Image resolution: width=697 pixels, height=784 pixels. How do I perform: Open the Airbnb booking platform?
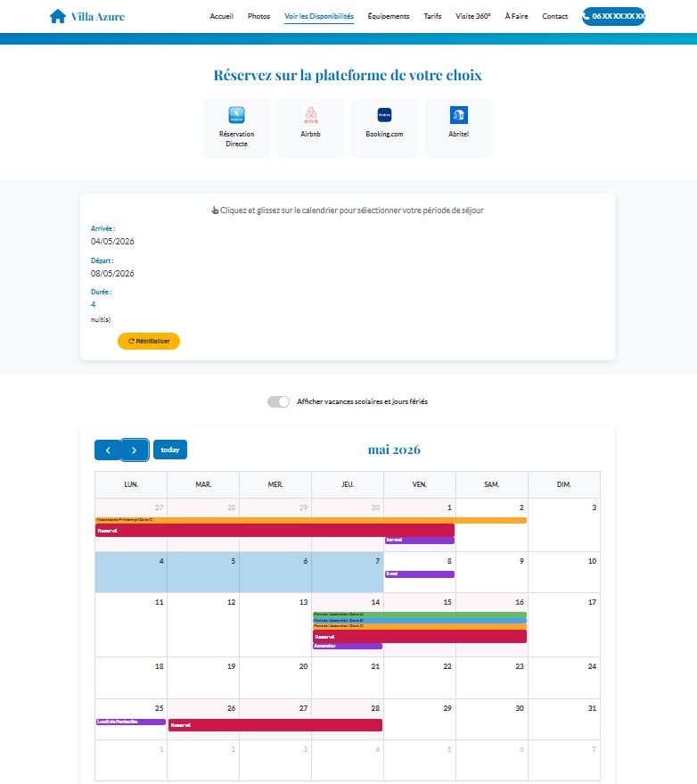(x=310, y=115)
